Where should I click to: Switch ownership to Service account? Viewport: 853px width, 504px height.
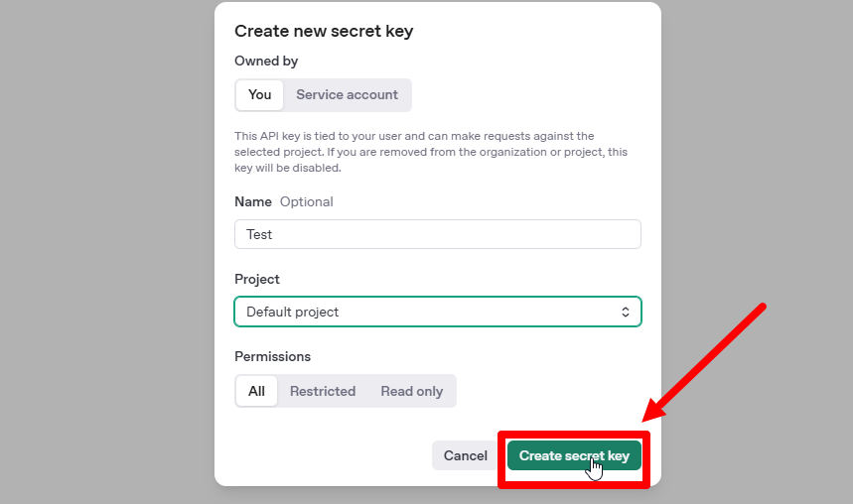point(347,95)
